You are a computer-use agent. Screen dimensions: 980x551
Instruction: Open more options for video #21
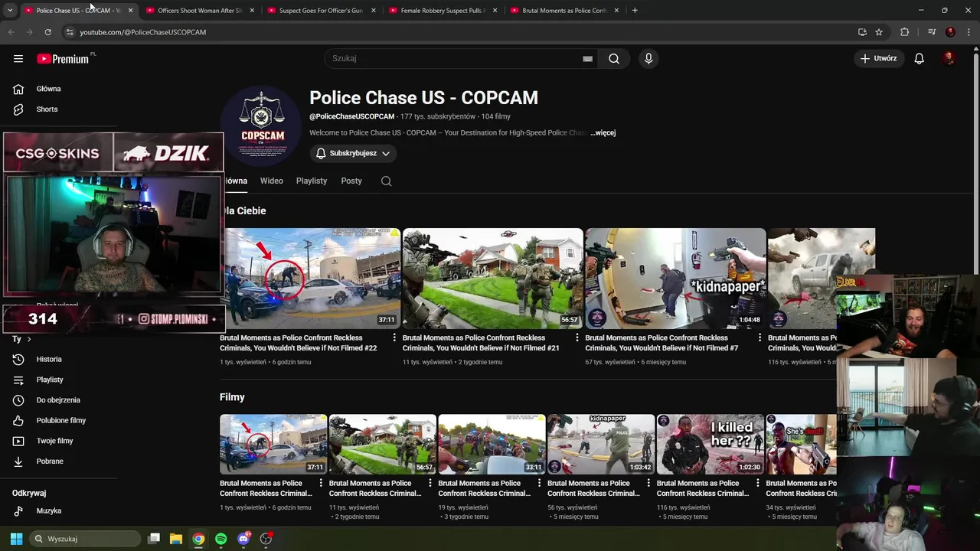577,337
